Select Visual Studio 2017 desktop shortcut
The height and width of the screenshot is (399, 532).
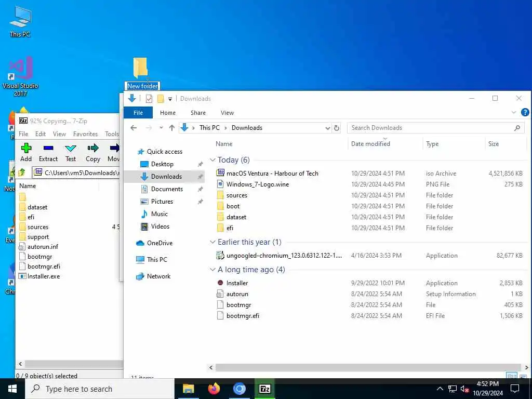(x=20, y=76)
